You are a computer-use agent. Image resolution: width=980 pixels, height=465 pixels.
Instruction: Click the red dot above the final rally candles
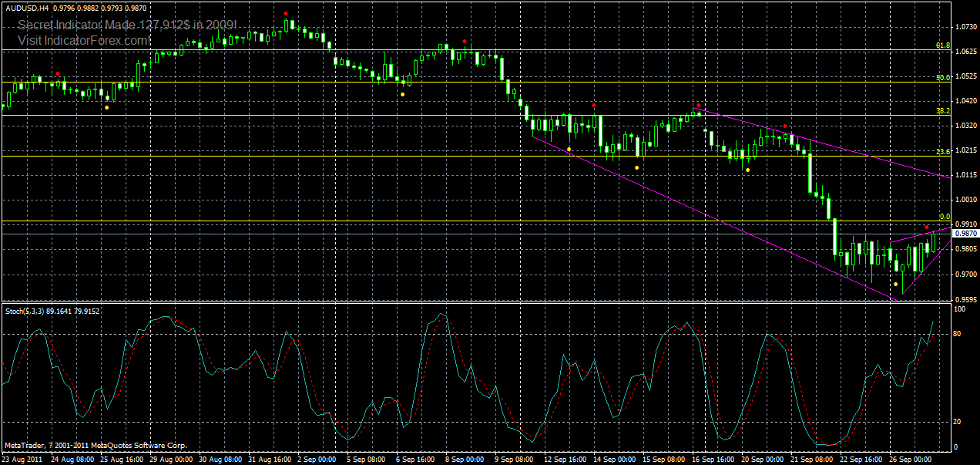tap(927, 227)
